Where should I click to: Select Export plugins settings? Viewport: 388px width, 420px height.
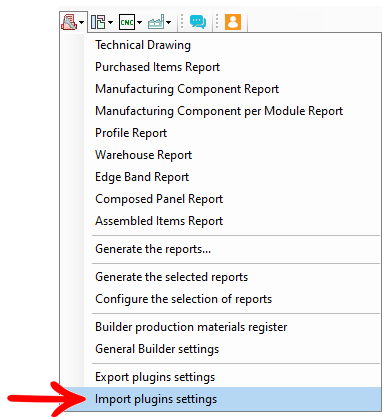(x=155, y=377)
